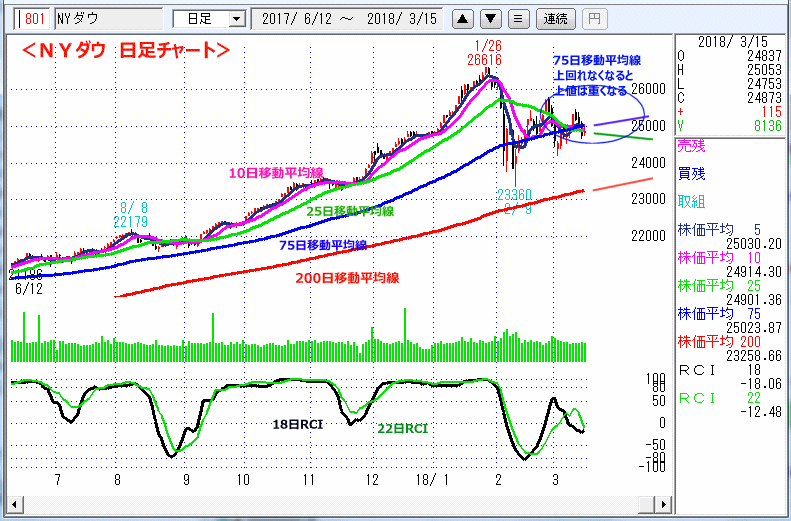Click the 1/26 high 26616 marker

point(487,53)
